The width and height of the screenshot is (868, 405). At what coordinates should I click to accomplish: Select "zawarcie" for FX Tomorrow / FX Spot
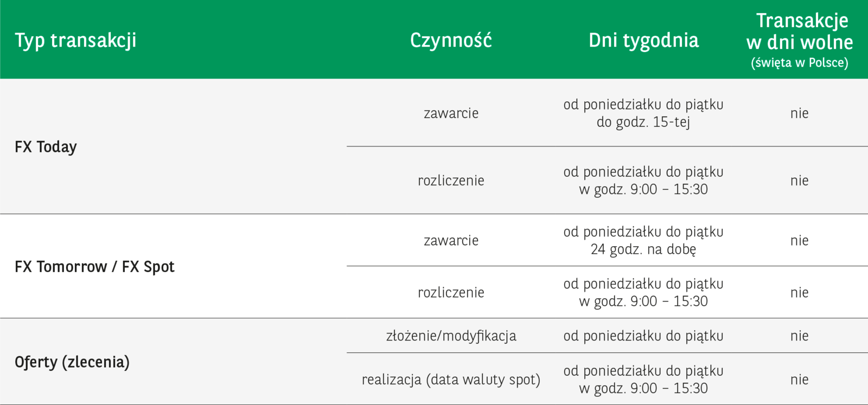(x=451, y=241)
